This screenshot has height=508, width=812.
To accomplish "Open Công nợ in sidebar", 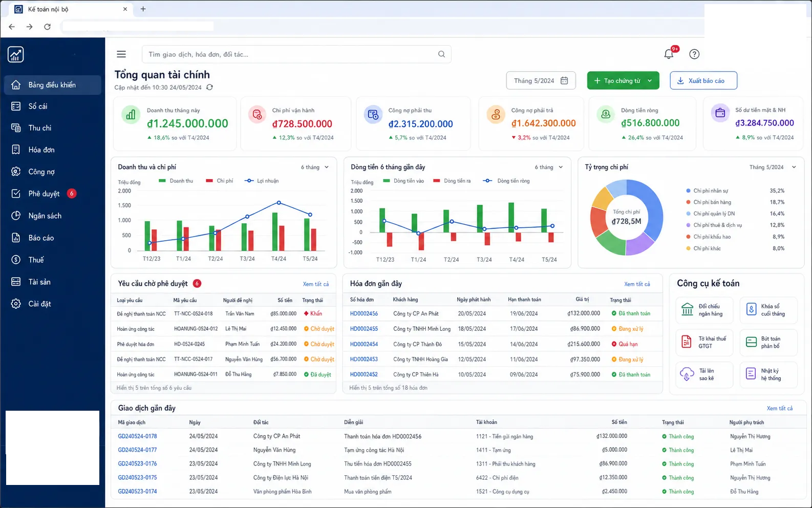I will [x=52, y=172].
